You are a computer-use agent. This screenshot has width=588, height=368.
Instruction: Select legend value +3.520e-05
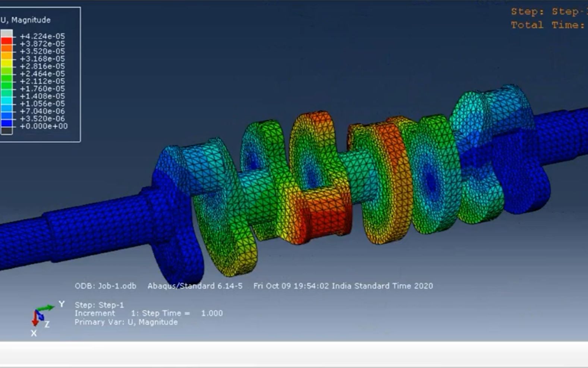[42, 51]
